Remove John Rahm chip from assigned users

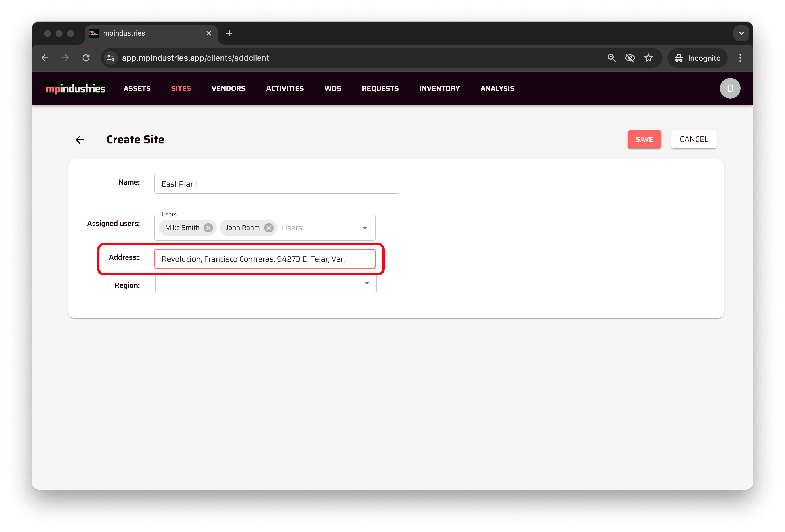(269, 228)
